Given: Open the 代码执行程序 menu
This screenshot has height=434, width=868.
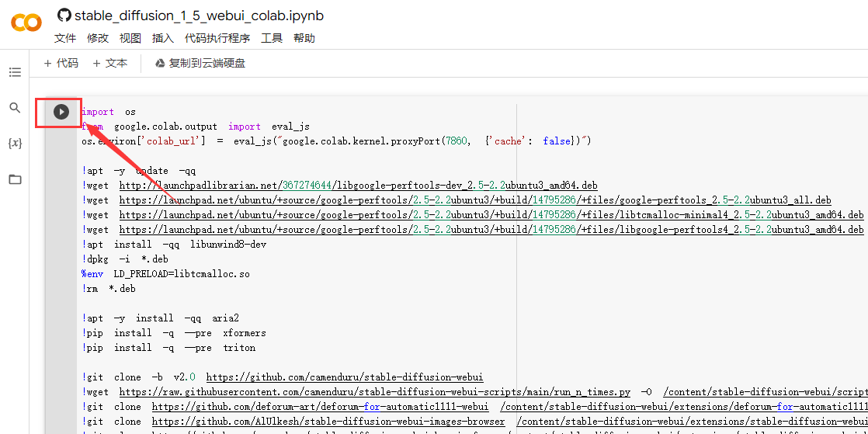Looking at the screenshot, I should point(217,38).
